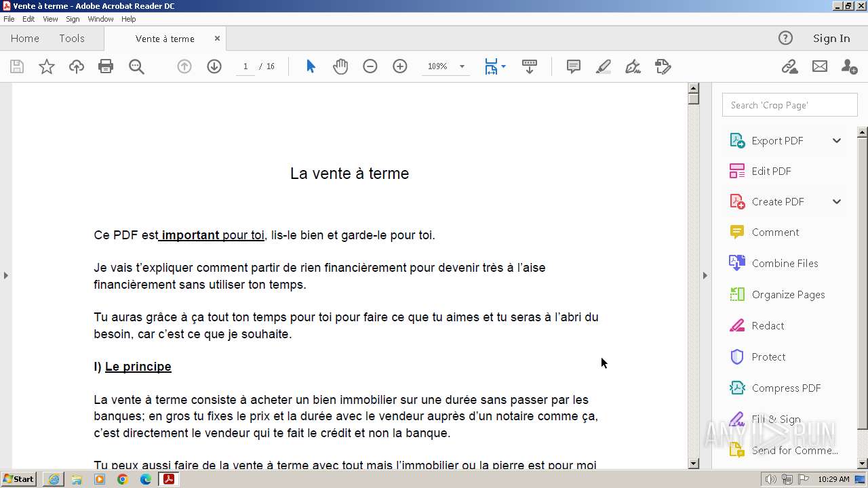Image resolution: width=868 pixels, height=488 pixels.
Task: Click the document scrollbar down arrow
Action: 693,464
